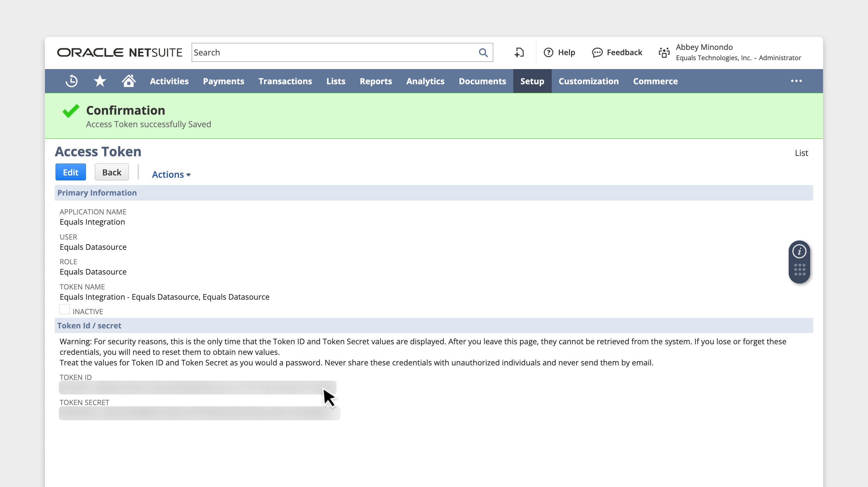868x487 pixels.
Task: Click the search magnifier icon
Action: click(483, 53)
